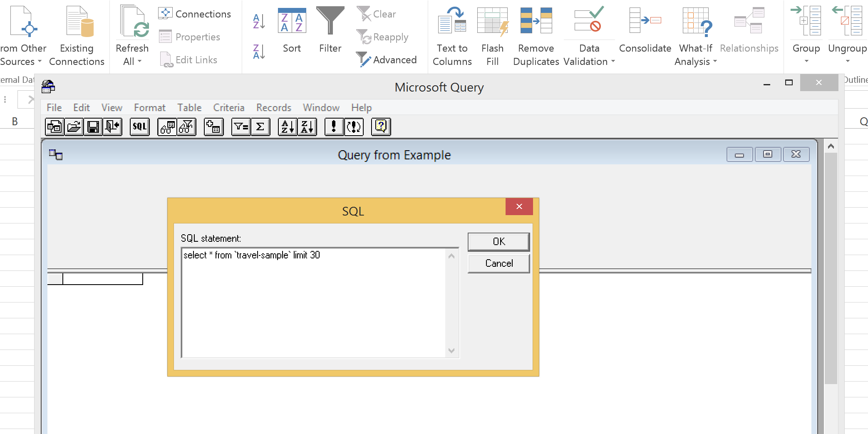Toggle the Auto Query icon
Image resolution: width=868 pixels, height=434 pixels.
click(x=354, y=127)
